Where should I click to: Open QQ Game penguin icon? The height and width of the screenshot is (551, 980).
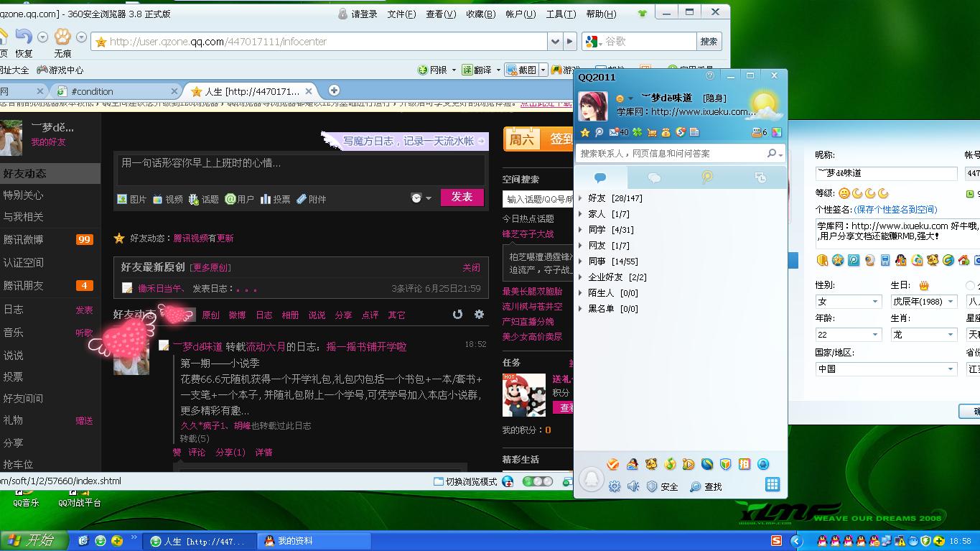pos(633,464)
